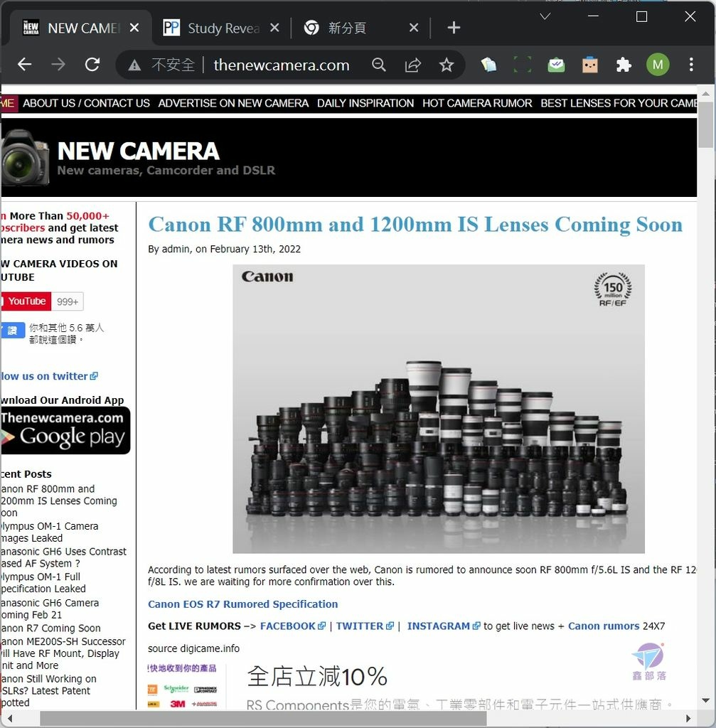Open recent post Canon ME200S-SH Successor

click(63, 653)
